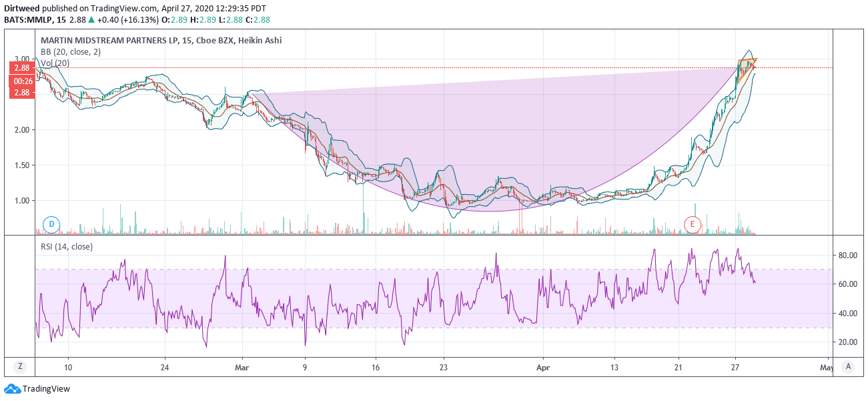This screenshot has height=401, width=868.
Task: Click the '16' date on time axis
Action: (376, 367)
